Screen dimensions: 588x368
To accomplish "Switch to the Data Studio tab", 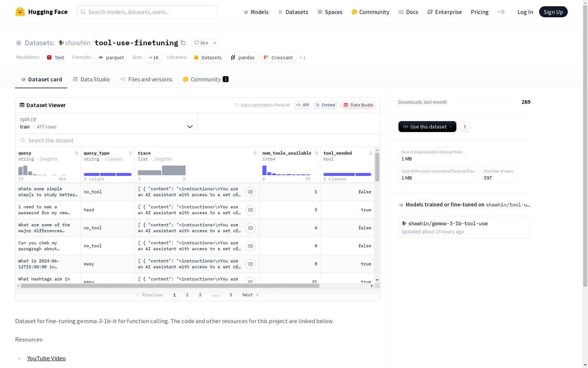I will click(91, 79).
